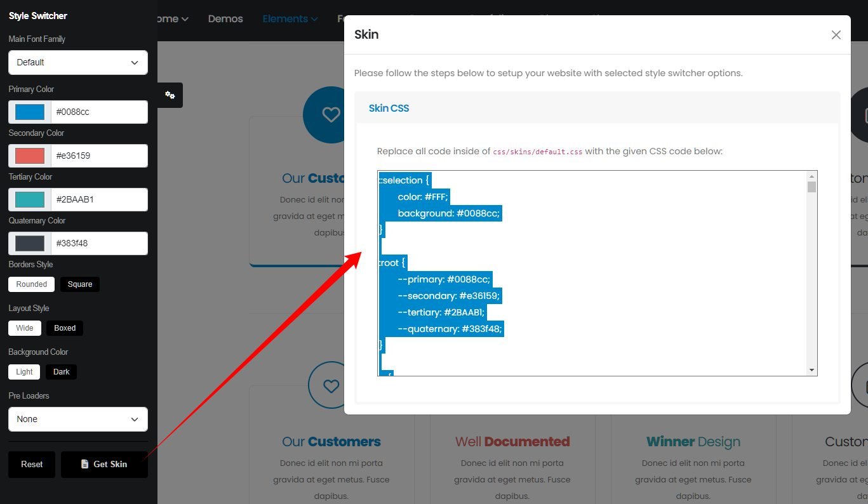Close the Skin dialog with X
Viewport: 868px width, 504px height.
pyautogui.click(x=836, y=35)
